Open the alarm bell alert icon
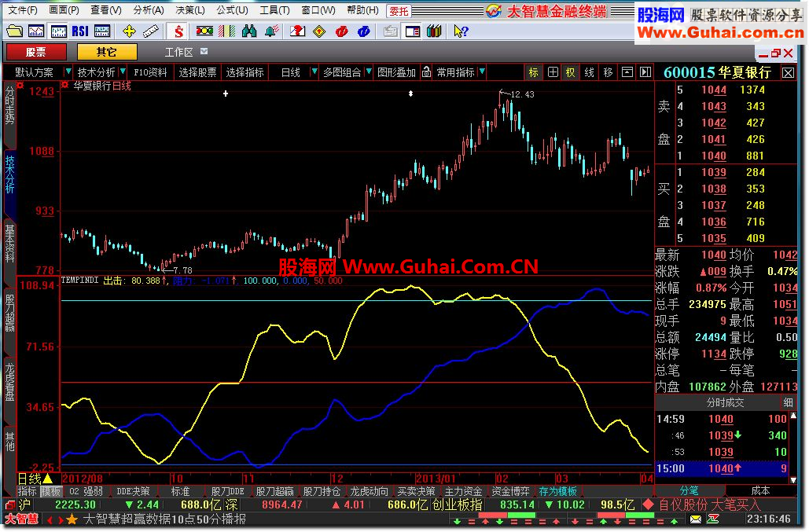809x532 pixels. click(271, 31)
